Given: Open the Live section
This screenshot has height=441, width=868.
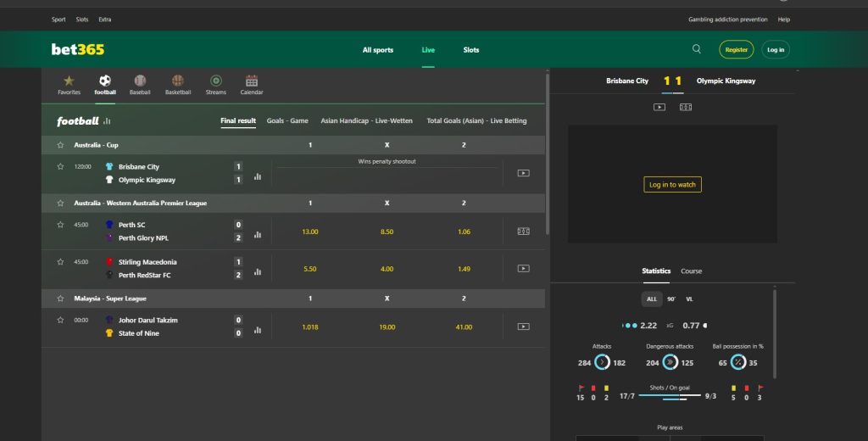Looking at the screenshot, I should [x=428, y=50].
